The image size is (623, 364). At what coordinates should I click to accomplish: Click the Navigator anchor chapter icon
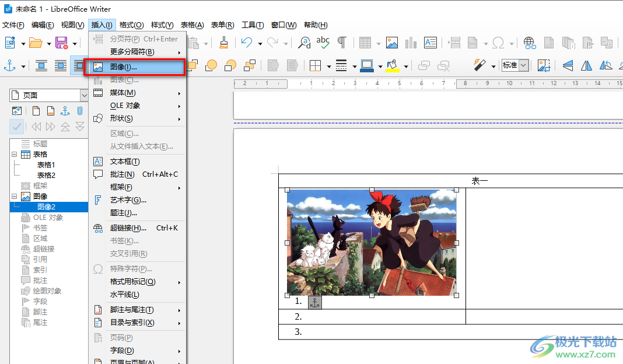pos(65,111)
